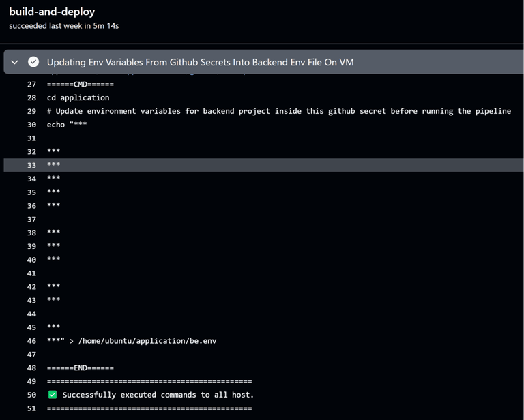Select log line number 33
Image resolution: width=524 pixels, height=420 pixels.
click(x=31, y=165)
